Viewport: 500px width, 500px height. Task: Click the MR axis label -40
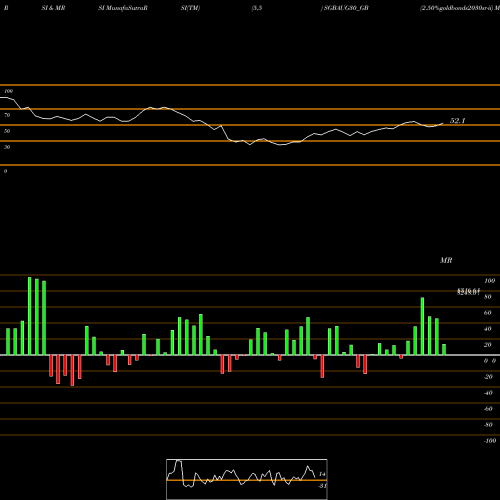(x=488, y=393)
